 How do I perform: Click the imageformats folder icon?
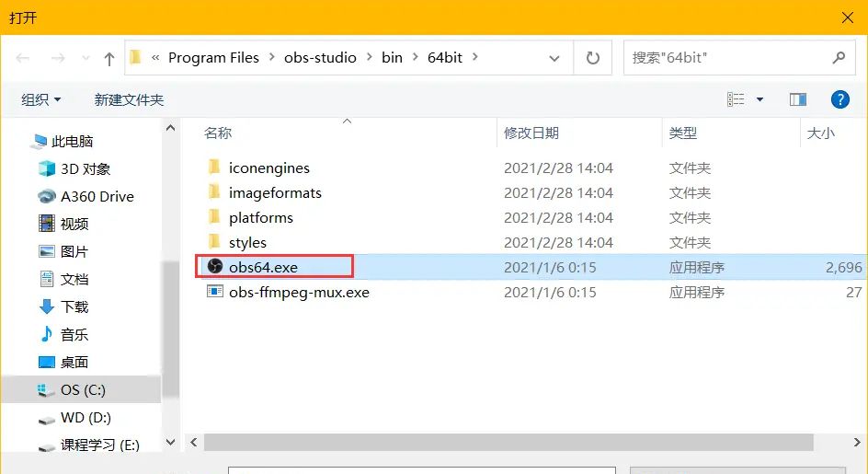pos(214,191)
